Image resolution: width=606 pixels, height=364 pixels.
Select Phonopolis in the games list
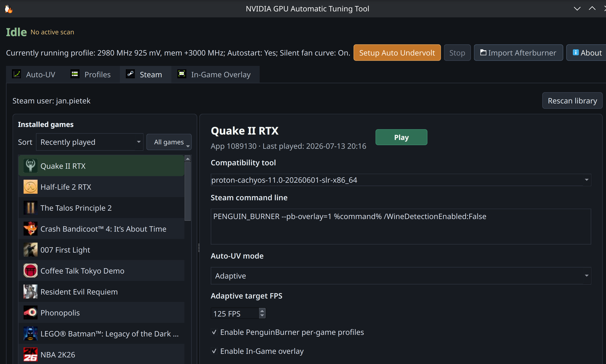pos(101,312)
